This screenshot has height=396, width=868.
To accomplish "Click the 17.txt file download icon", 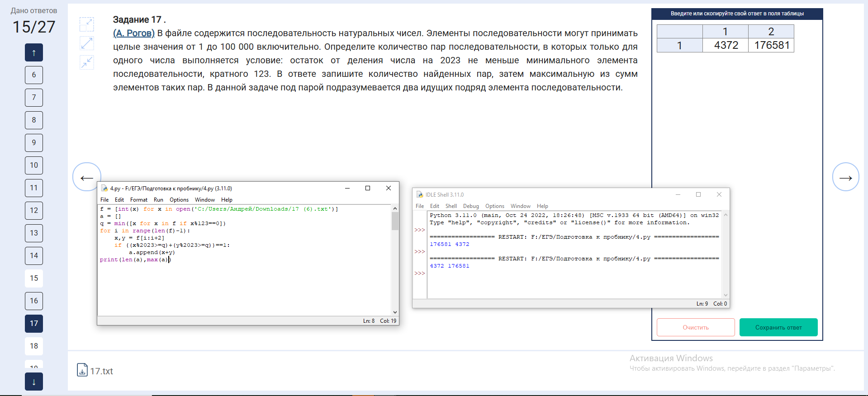I will pyautogui.click(x=82, y=370).
